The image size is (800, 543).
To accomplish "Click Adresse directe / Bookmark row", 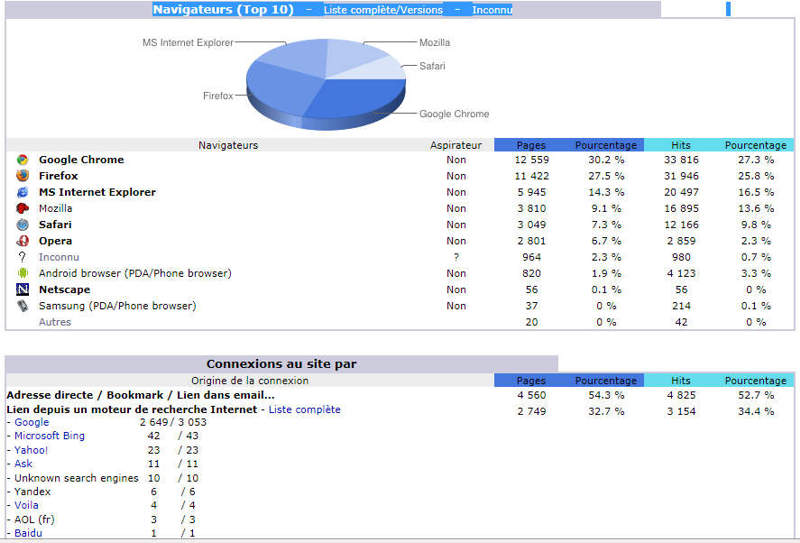I will point(140,396).
